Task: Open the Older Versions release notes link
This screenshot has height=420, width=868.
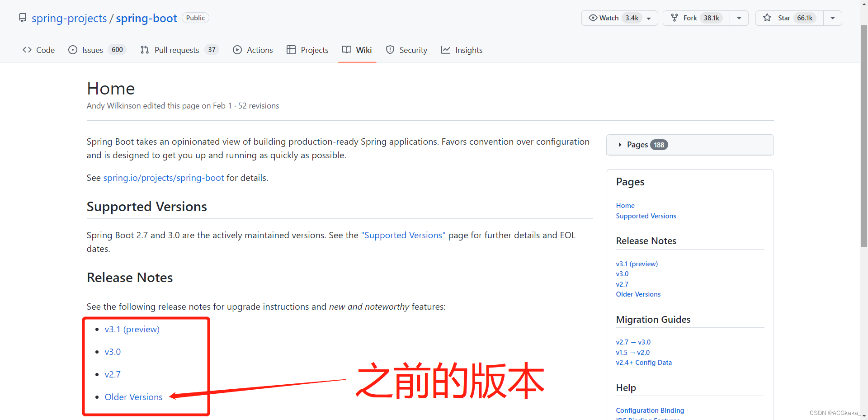Action: click(x=133, y=396)
